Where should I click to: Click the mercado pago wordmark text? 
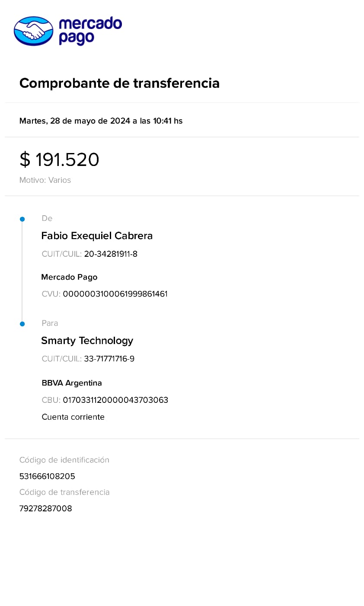pos(90,30)
